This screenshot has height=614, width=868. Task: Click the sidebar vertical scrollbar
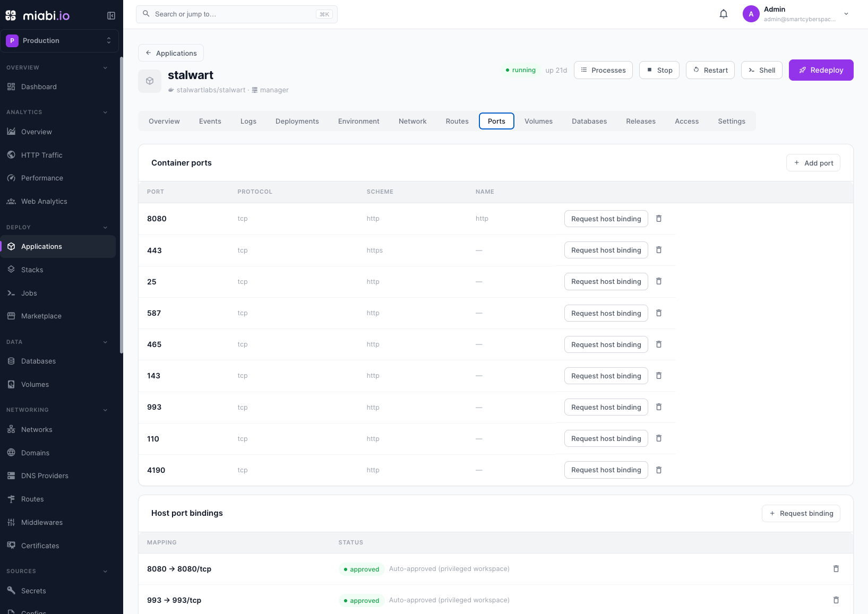(x=122, y=205)
